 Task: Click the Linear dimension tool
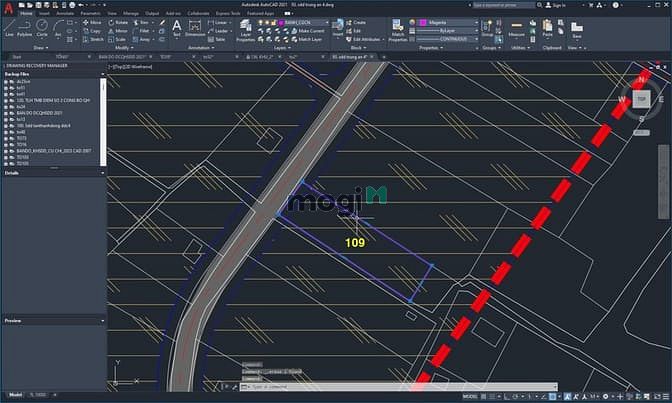pos(218,22)
